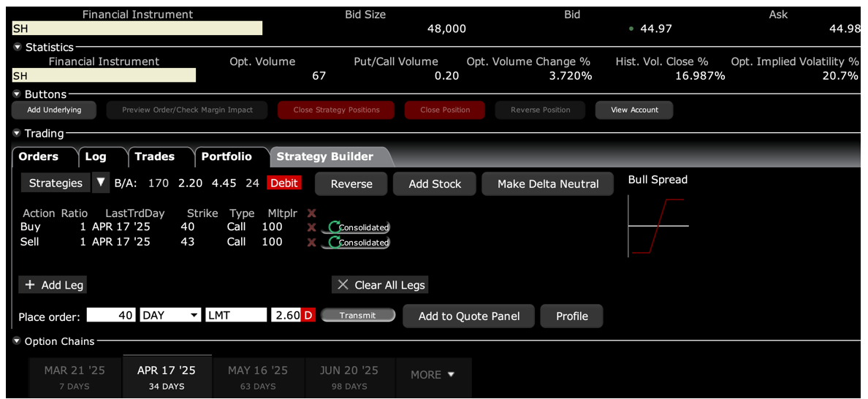The image size is (868, 399).
Task: Switch to the Trades tab
Action: 154,156
